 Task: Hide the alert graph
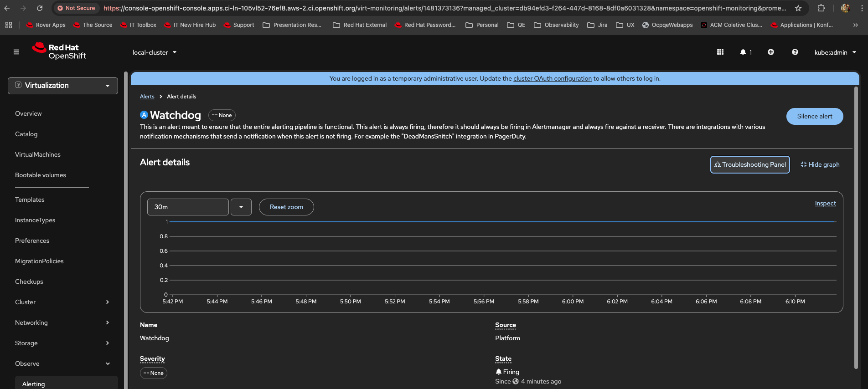coord(820,165)
